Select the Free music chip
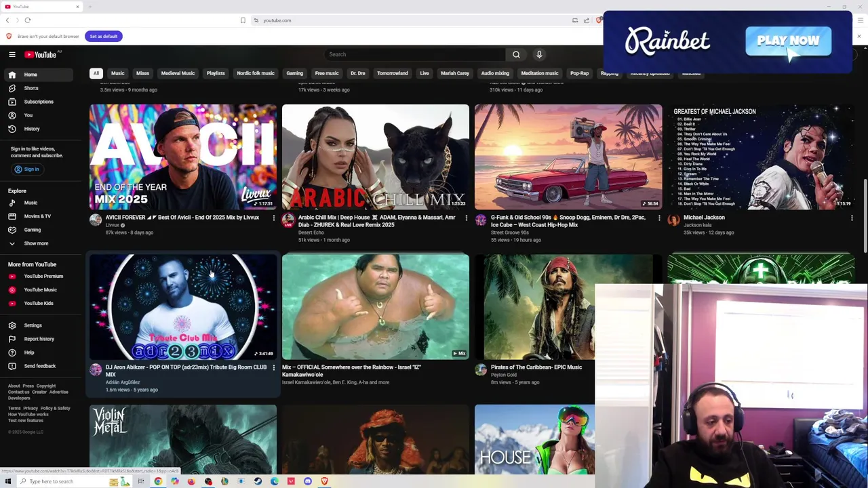This screenshot has width=868, height=488. point(327,73)
